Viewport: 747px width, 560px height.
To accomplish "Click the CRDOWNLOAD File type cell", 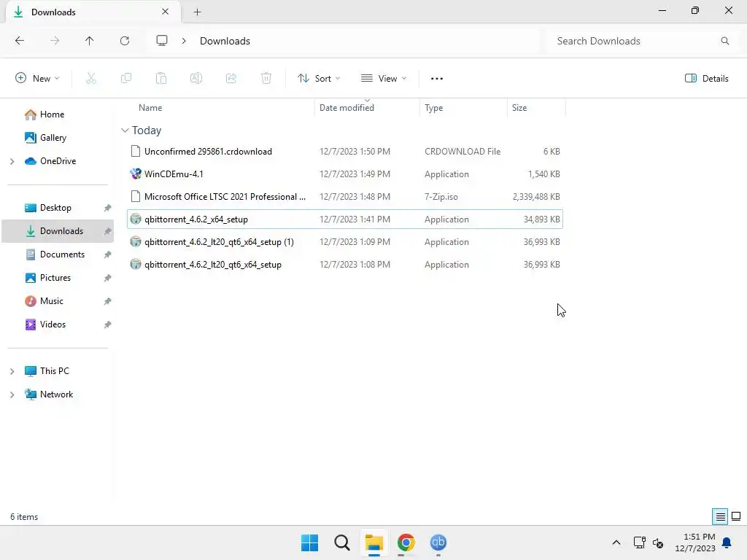I will point(462,152).
